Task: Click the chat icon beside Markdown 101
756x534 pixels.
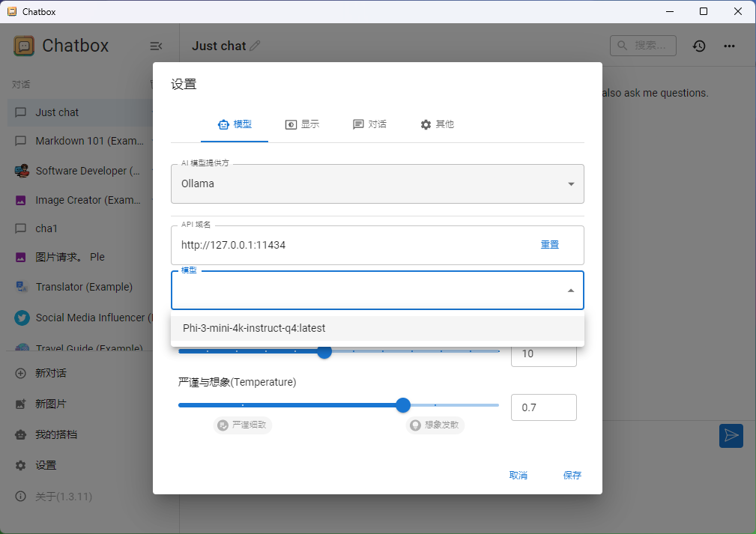Action: 21,141
